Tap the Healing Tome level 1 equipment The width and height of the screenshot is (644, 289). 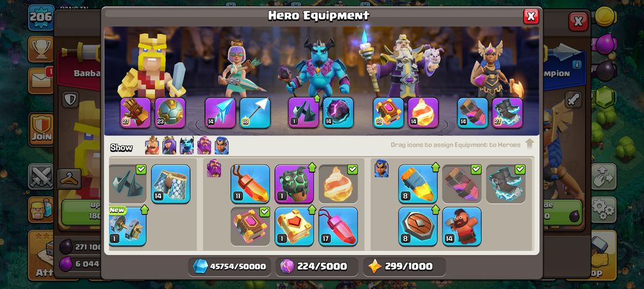pyautogui.click(x=294, y=226)
